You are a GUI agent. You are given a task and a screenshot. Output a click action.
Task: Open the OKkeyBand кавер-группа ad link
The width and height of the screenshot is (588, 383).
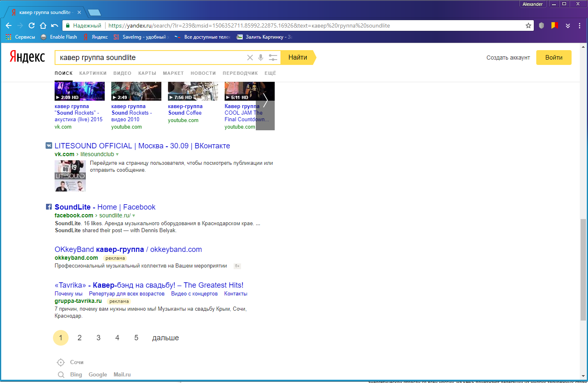tap(128, 249)
